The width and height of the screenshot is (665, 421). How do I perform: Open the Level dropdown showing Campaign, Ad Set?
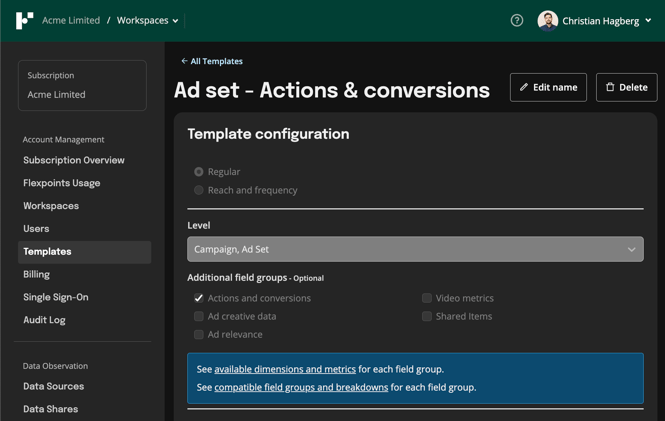(415, 249)
